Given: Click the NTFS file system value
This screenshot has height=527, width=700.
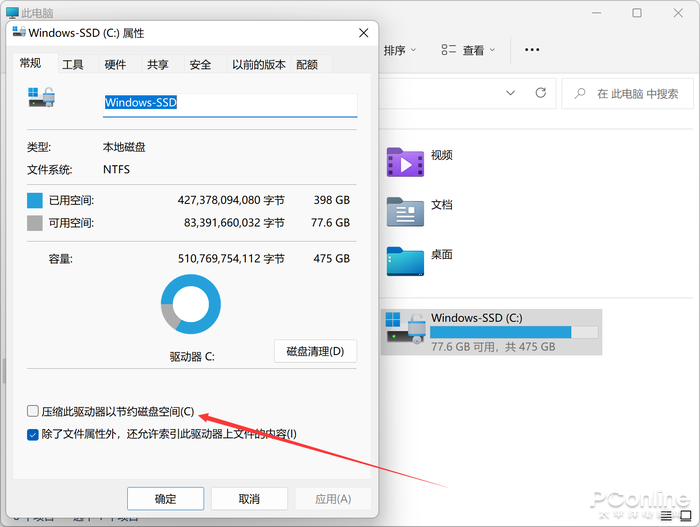Looking at the screenshot, I should [x=117, y=169].
